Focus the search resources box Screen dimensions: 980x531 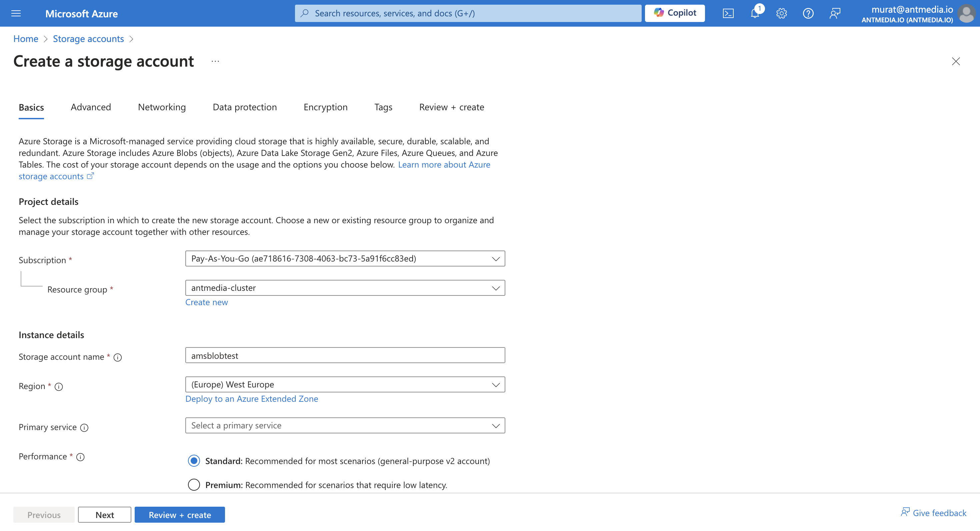pyautogui.click(x=468, y=13)
